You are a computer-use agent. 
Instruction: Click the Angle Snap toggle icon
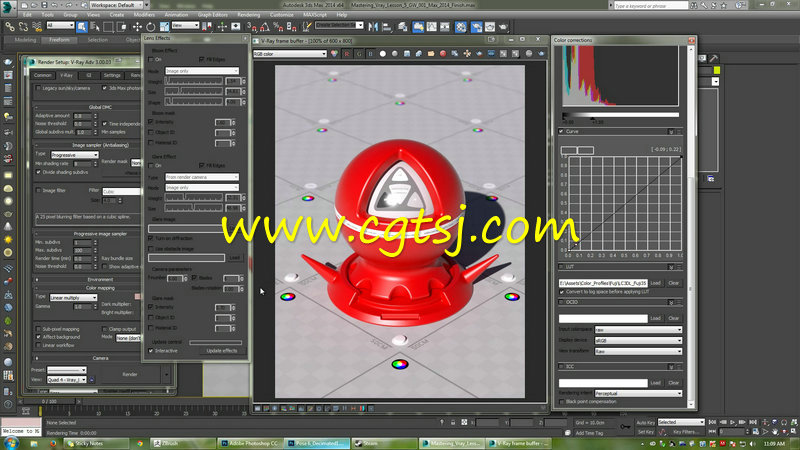[265, 27]
